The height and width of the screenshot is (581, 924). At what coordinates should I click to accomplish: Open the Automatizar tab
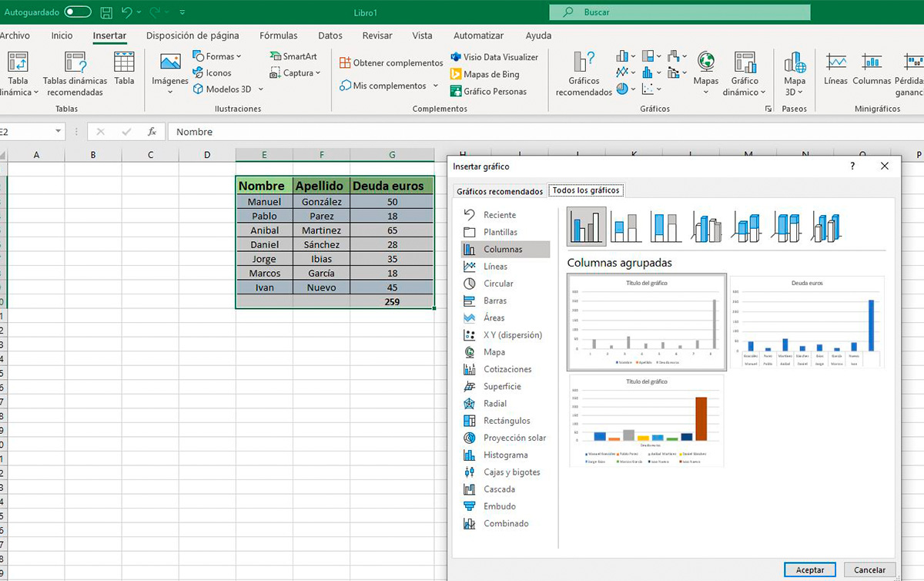[x=478, y=35]
